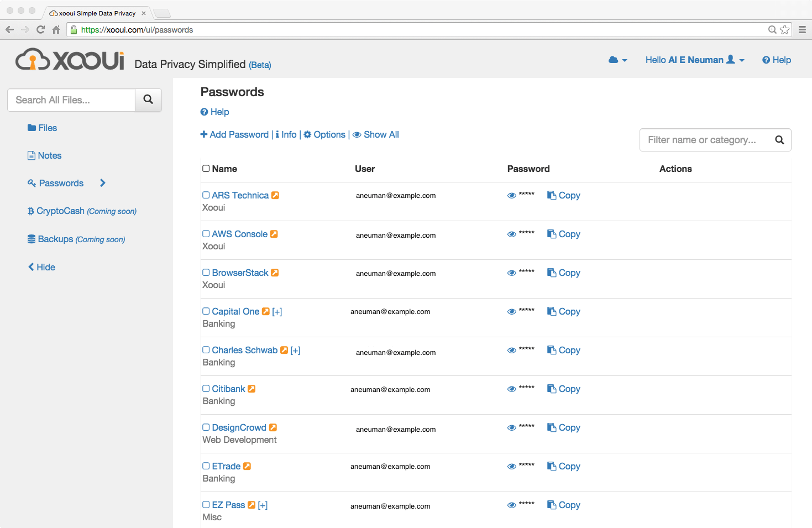The image size is (812, 528).
Task: Click the browser address bar URL
Action: pyautogui.click(x=137, y=30)
